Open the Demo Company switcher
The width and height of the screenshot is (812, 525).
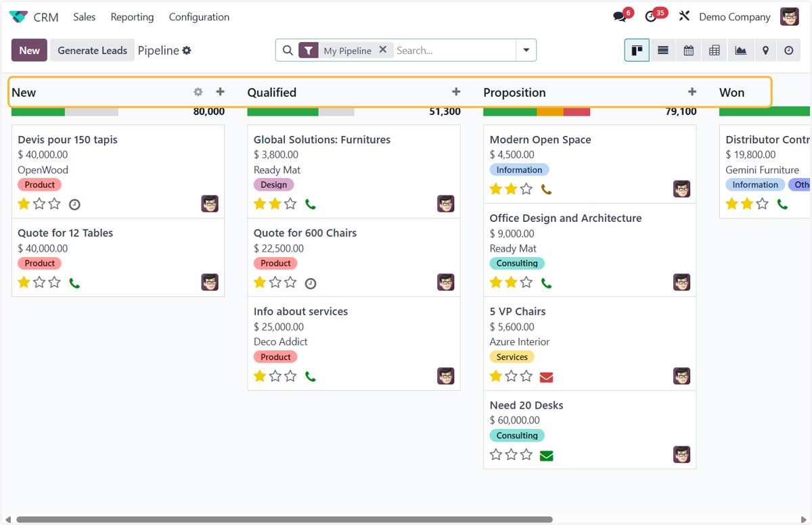(x=734, y=17)
